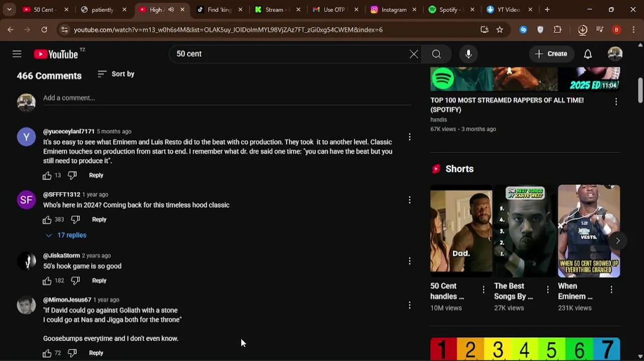Image resolution: width=644 pixels, height=361 pixels.
Task: Show next Shorts with the arrow
Action: point(617,241)
